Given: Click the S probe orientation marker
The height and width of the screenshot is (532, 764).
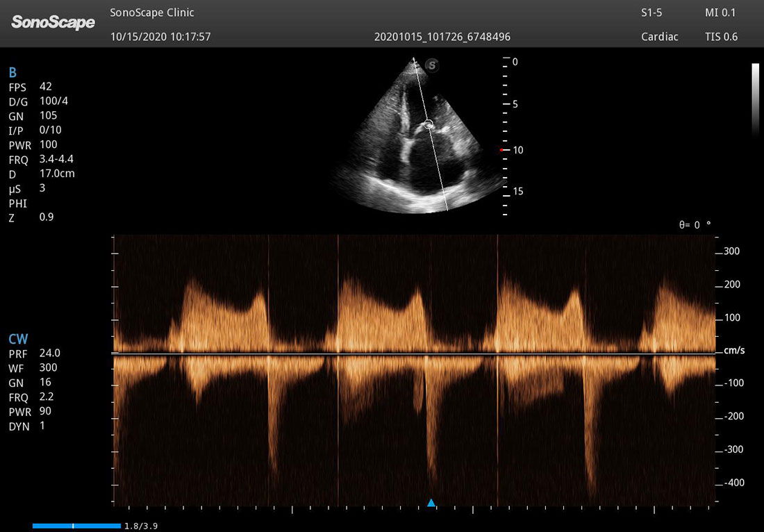Looking at the screenshot, I should [x=432, y=65].
